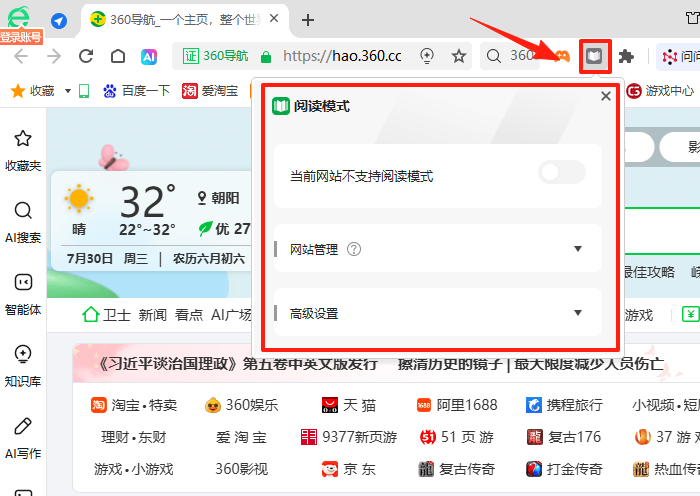Click the 360导航 site certificate badge
Viewport: 700px width, 496px height.
[215, 56]
